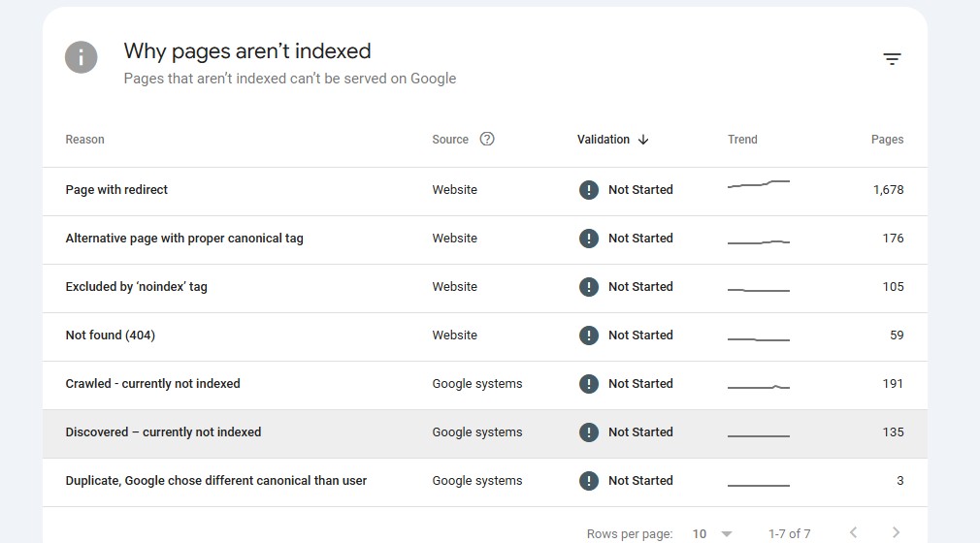Click warning icon in Page with redirect row
The height and width of the screenshot is (543, 980).
tap(589, 189)
